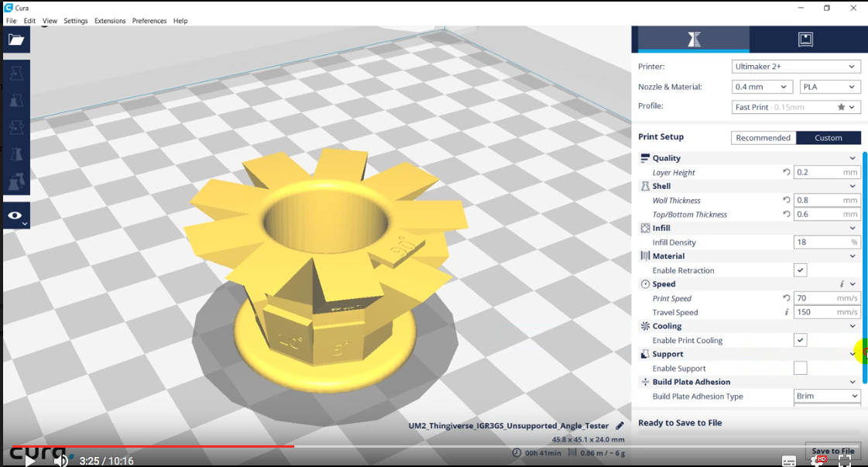Screen dimensions: 868x467
Task: Toggle the Enable Retraction checkbox
Action: 800,270
